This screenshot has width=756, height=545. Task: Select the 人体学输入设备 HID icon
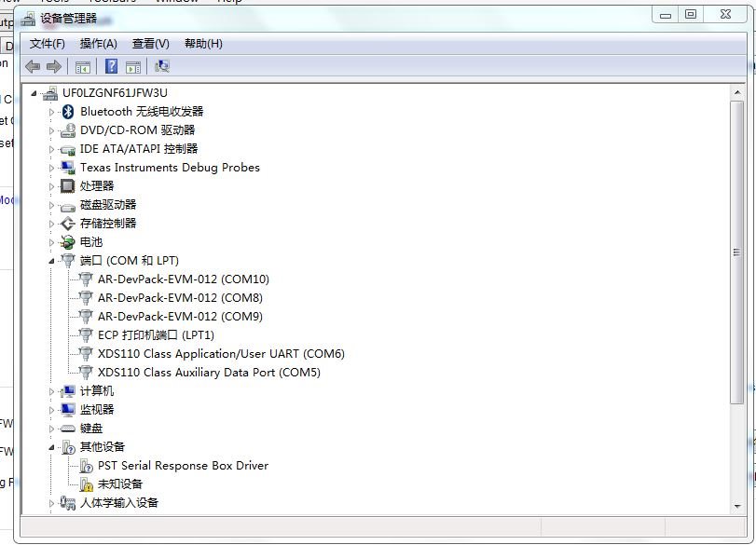(68, 503)
